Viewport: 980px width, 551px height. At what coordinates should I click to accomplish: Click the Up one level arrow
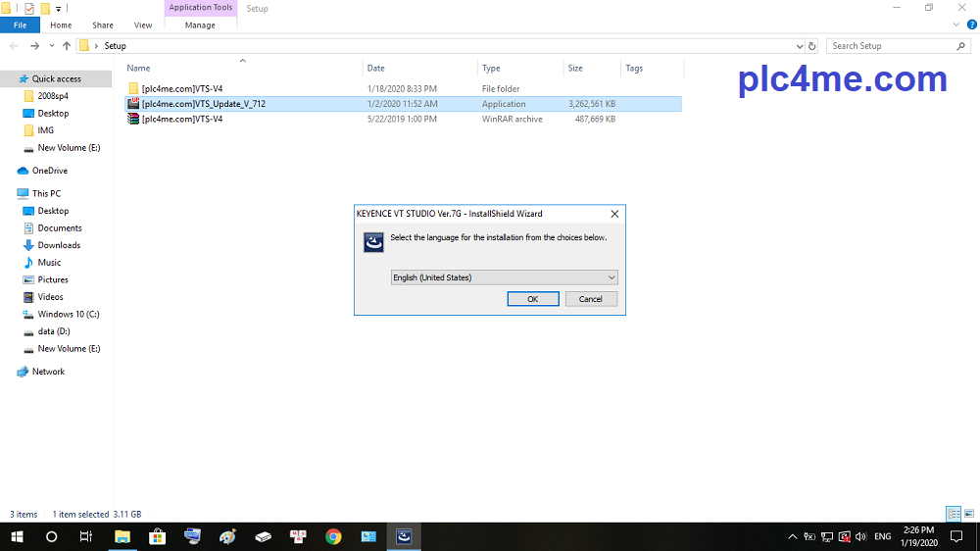67,46
